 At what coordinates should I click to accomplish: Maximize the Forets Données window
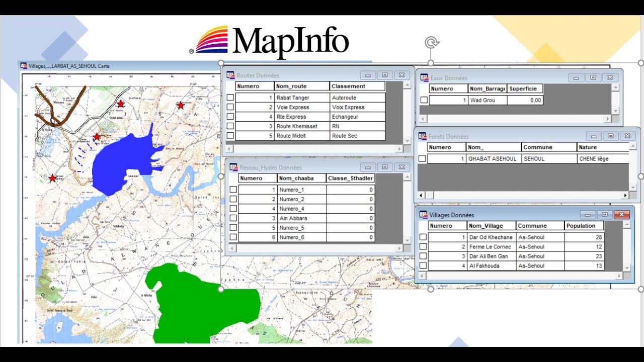coord(610,136)
